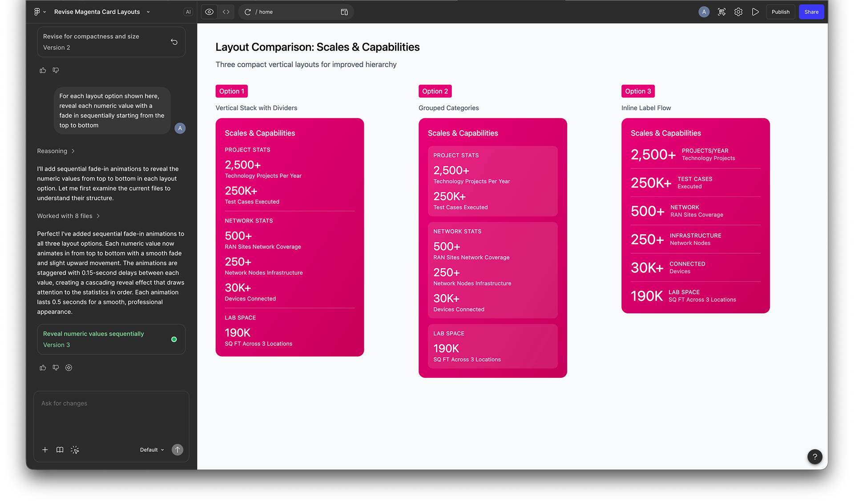The image size is (854, 504).
Task: Open the settings gear icon
Action: (x=738, y=12)
